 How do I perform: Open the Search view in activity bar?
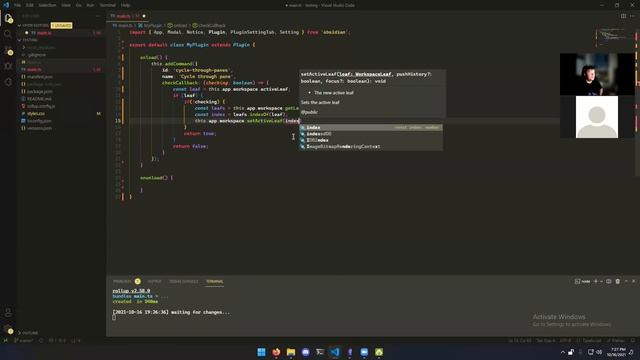click(x=8, y=34)
